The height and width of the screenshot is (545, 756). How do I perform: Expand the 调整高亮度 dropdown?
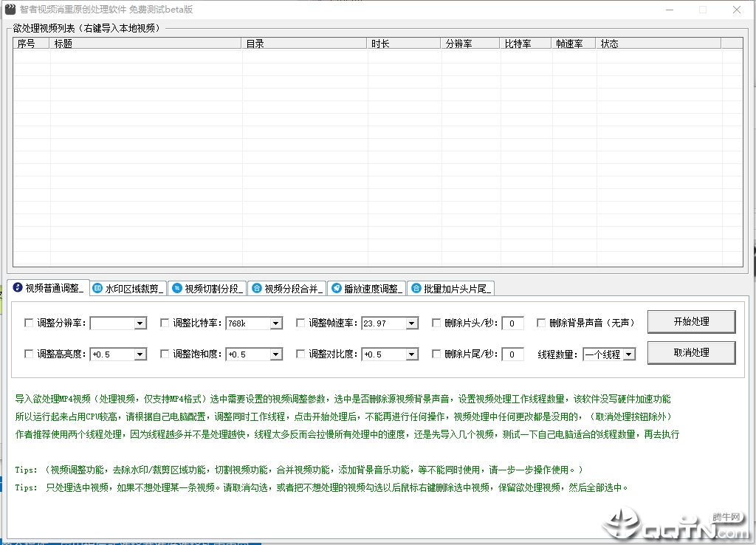pyautogui.click(x=140, y=354)
